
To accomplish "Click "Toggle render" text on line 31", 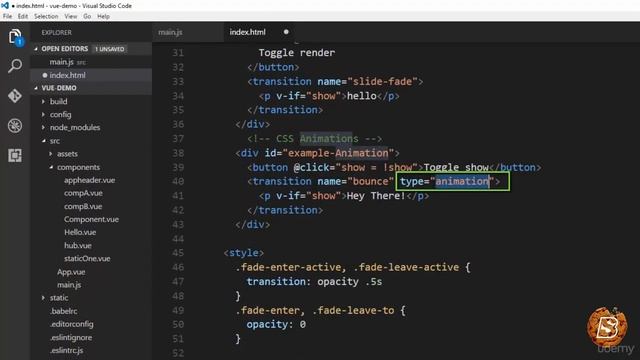I will click(297, 53).
